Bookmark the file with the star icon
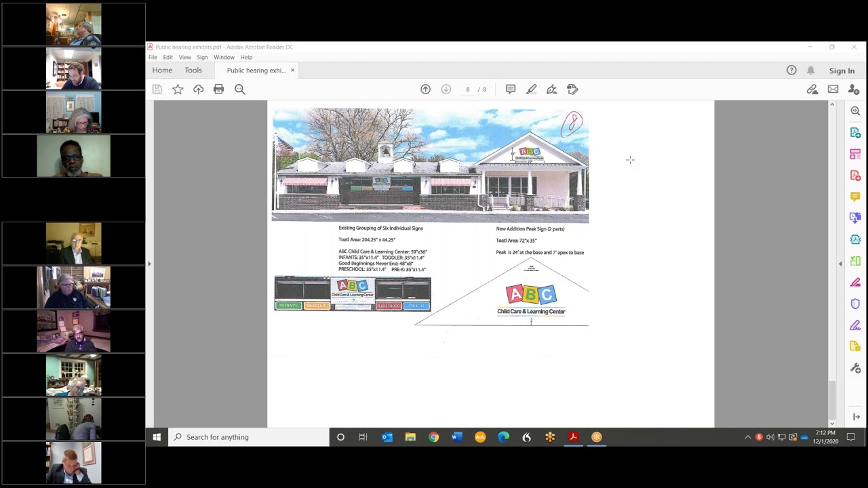 pyautogui.click(x=178, y=89)
